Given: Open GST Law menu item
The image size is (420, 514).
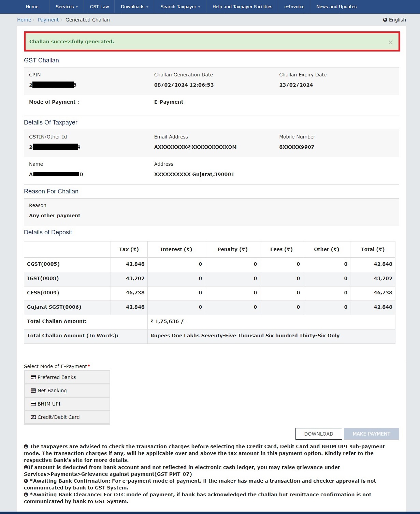Looking at the screenshot, I should [99, 6].
